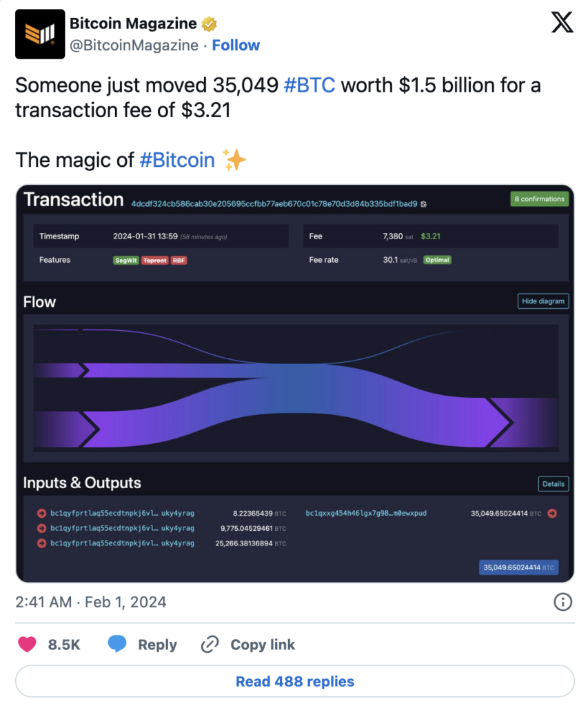Open the #BTC hashtag link
Image resolution: width=588 pixels, height=706 pixels.
310,85
